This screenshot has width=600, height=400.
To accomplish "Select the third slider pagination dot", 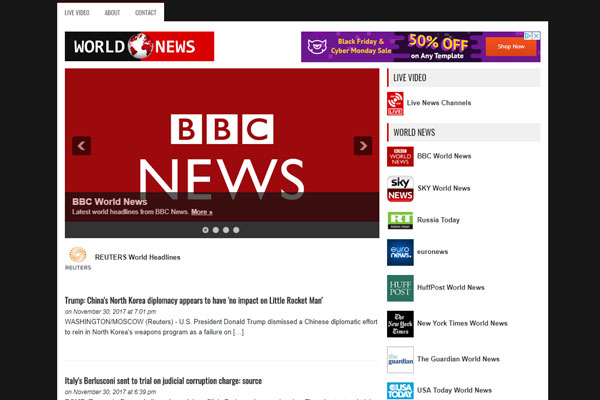I will (227, 230).
